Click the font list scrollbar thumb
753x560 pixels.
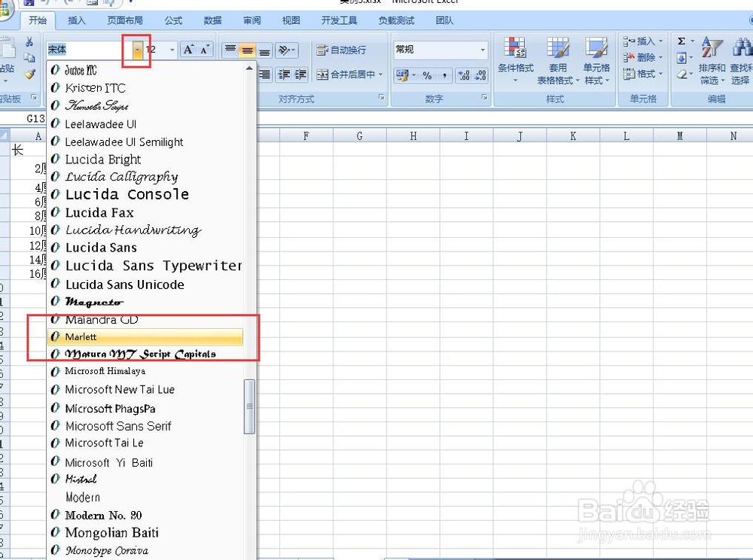[249, 406]
